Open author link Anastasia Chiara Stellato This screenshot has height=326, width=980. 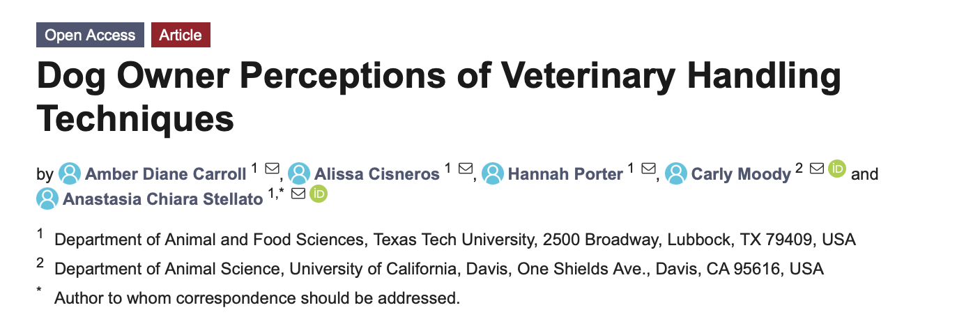pyautogui.click(x=162, y=200)
